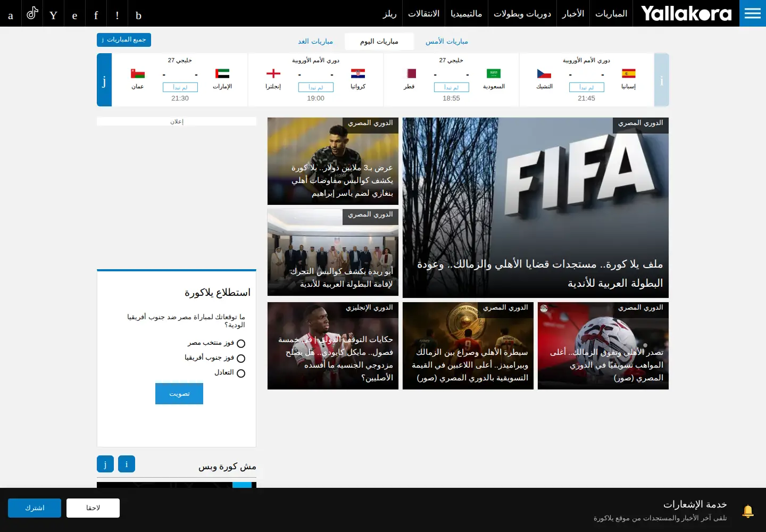This screenshot has height=532, width=766.
Task: Open مالتيميديا in the navigation bar
Action: 467,13
